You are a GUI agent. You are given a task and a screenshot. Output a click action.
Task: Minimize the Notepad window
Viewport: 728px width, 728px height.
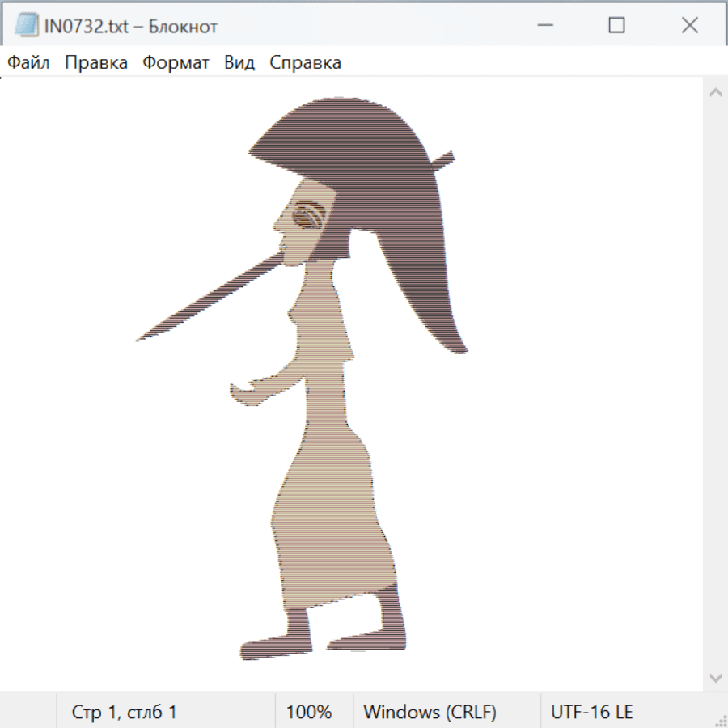tap(544, 26)
